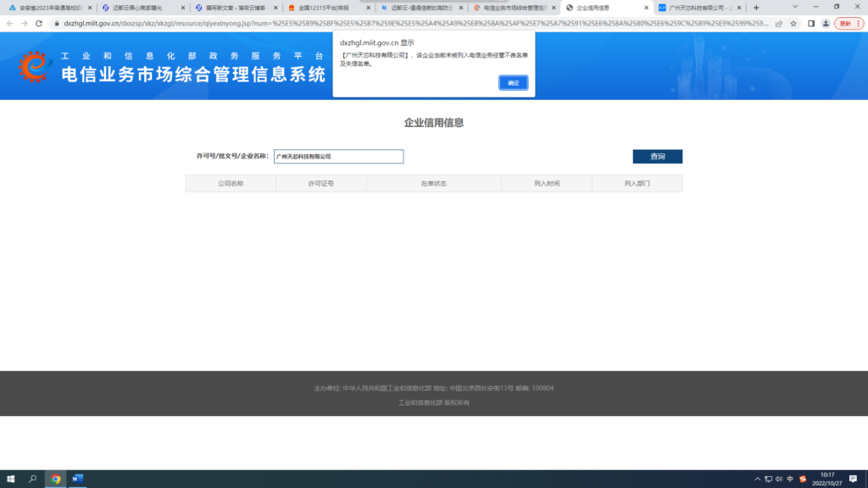Open the Windows Start menu
868x488 pixels.
pos(11,478)
